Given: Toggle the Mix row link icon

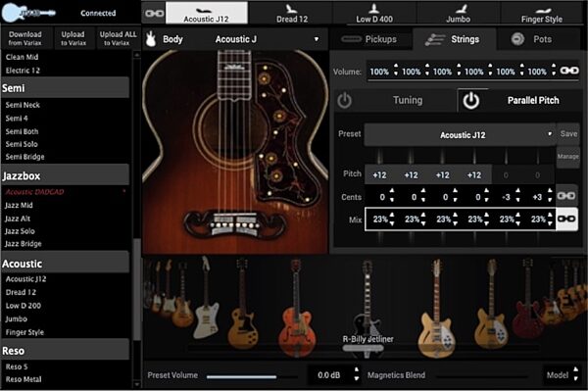Looking at the screenshot, I should pos(566,219).
